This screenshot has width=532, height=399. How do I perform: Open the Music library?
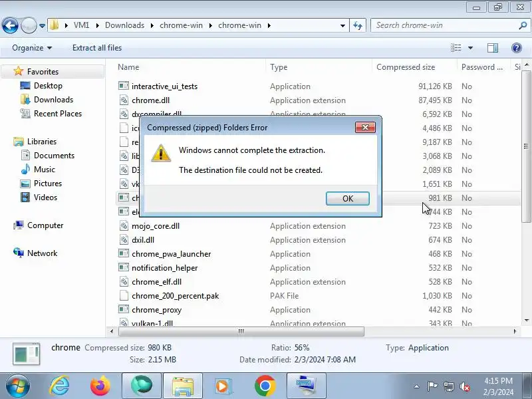coord(44,169)
